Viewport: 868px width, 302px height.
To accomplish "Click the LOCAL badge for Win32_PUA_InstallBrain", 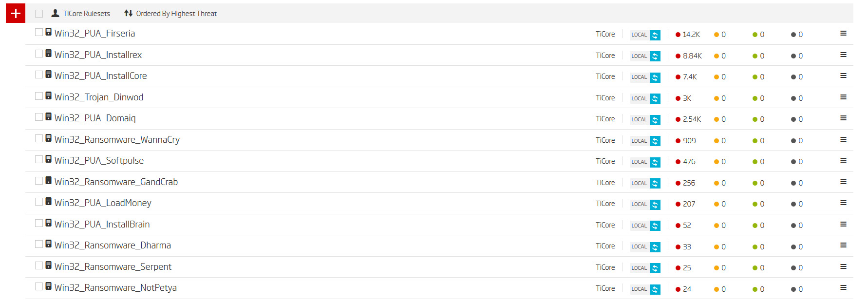I will [x=639, y=226].
